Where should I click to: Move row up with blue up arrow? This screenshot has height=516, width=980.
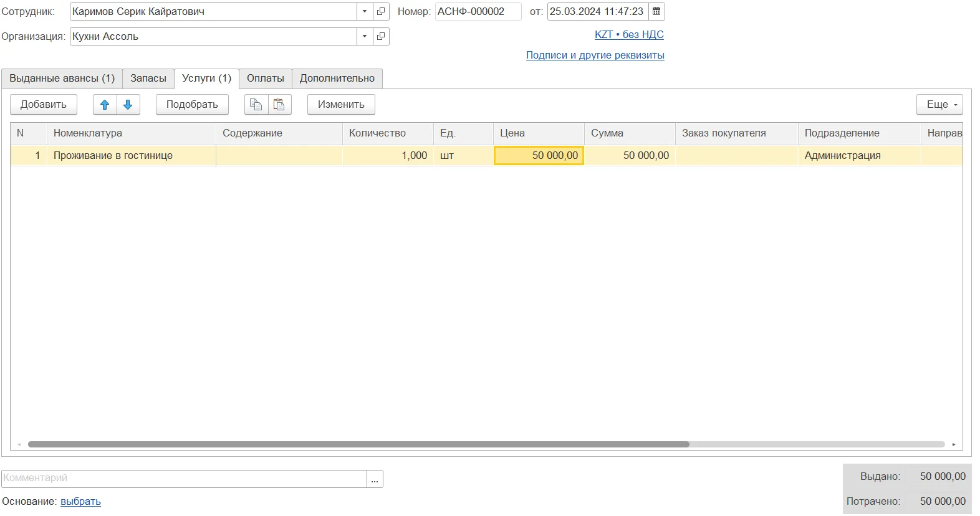(x=105, y=105)
